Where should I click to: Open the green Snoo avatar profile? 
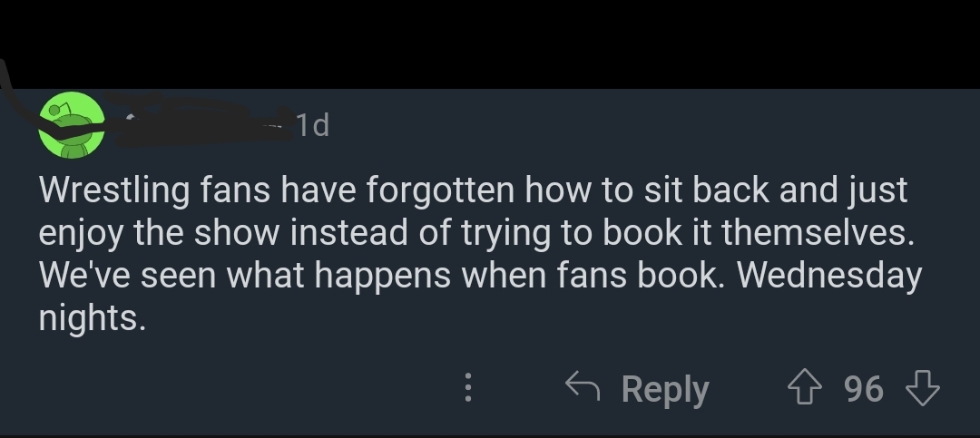(x=72, y=125)
